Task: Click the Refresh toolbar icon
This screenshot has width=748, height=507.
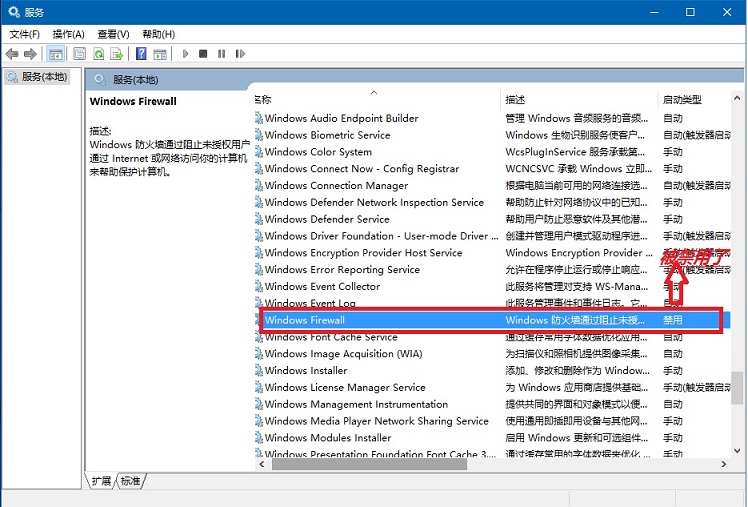Action: point(98,54)
